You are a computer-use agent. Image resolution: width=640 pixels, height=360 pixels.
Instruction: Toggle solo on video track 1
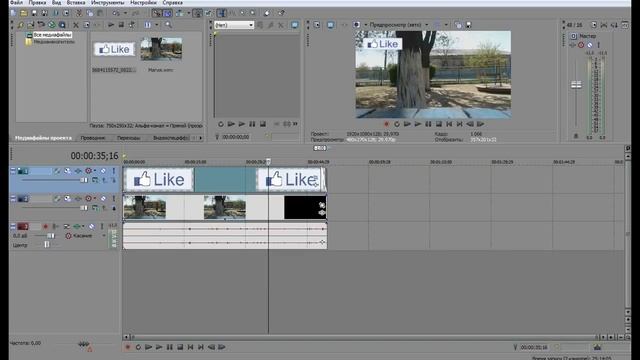[113, 171]
